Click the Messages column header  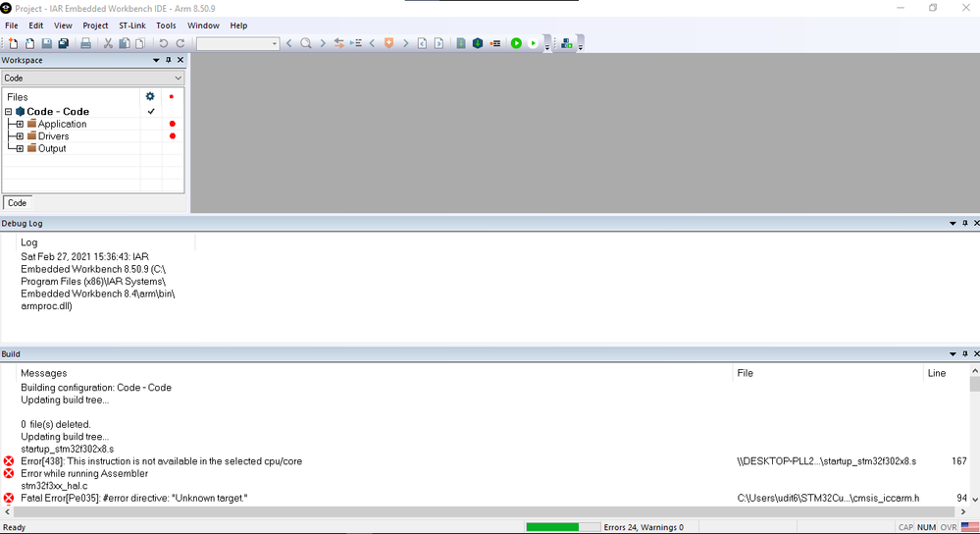44,373
